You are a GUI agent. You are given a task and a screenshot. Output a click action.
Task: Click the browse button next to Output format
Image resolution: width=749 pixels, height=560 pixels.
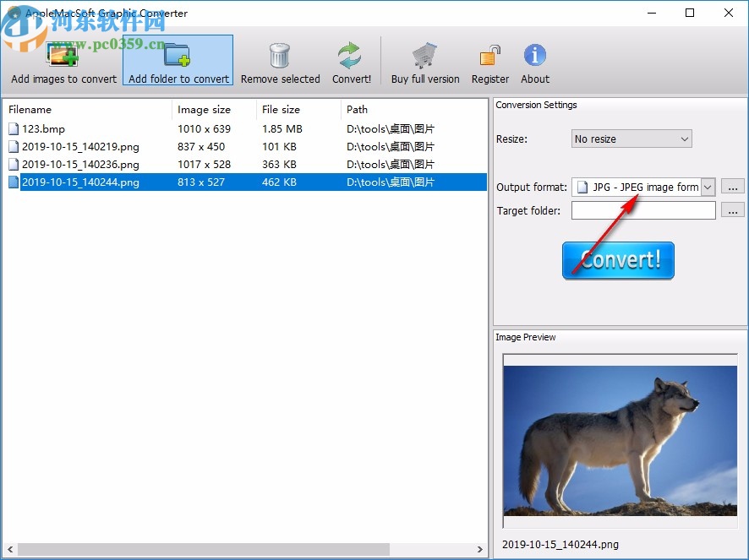click(732, 187)
